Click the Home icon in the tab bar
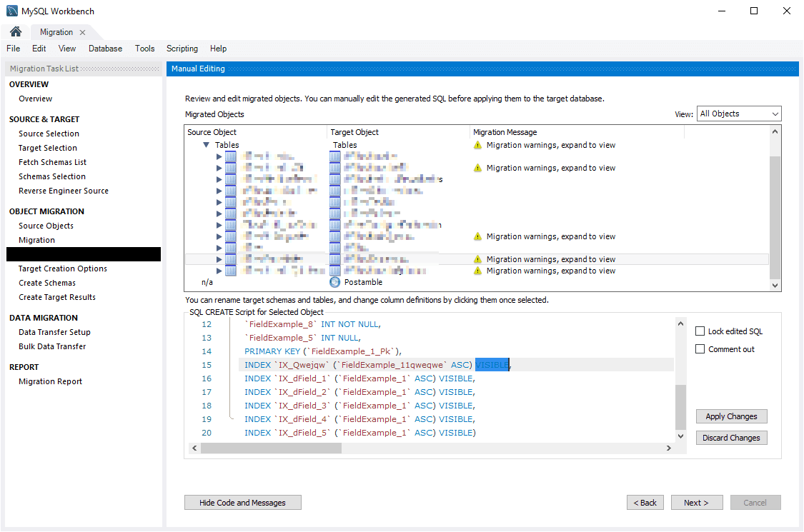Viewport: 804px width, 532px height. tap(14, 31)
